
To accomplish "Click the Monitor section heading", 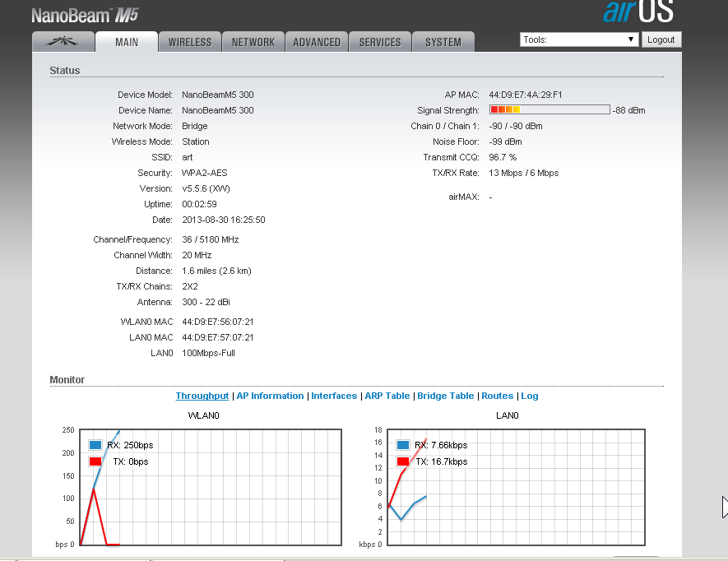I will click(x=67, y=380).
